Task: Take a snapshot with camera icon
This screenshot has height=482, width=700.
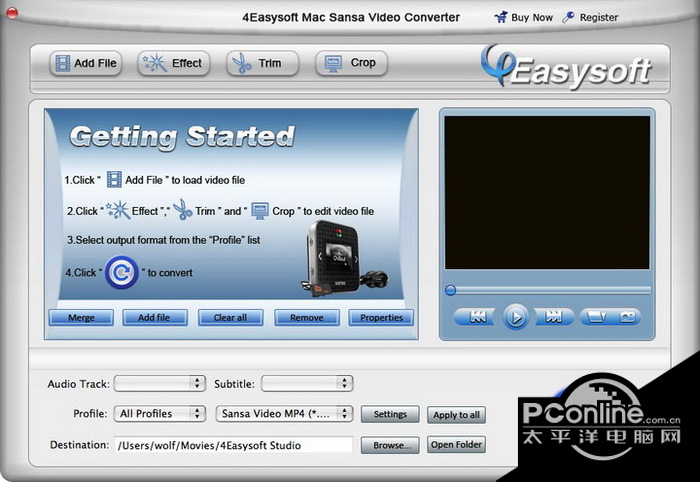Action: click(627, 317)
